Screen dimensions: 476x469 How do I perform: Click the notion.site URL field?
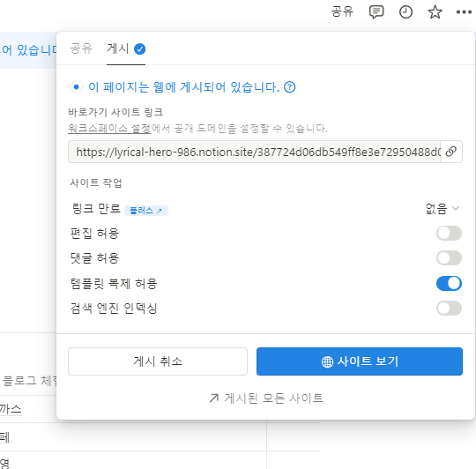255,152
